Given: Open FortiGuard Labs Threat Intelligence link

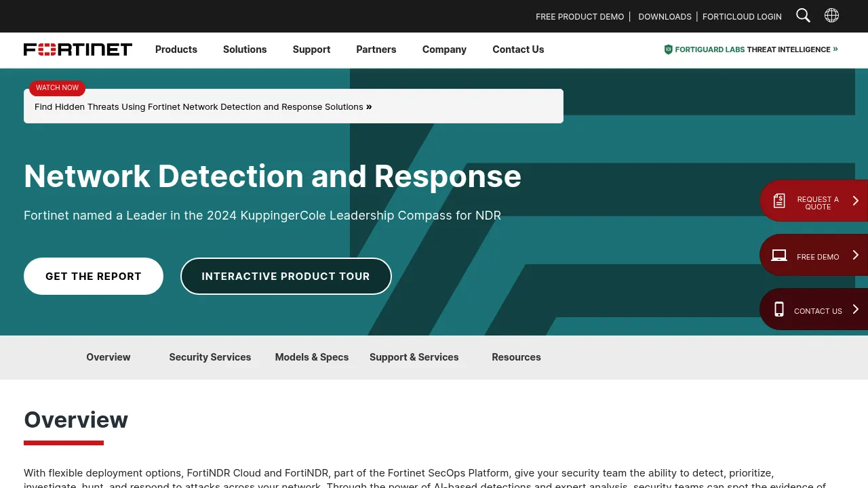Looking at the screenshot, I should click(751, 49).
